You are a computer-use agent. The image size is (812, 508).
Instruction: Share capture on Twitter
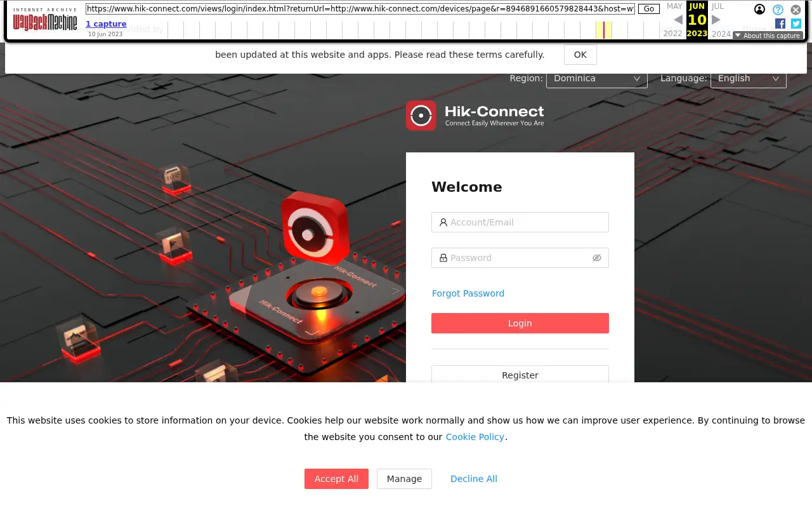pyautogui.click(x=796, y=23)
